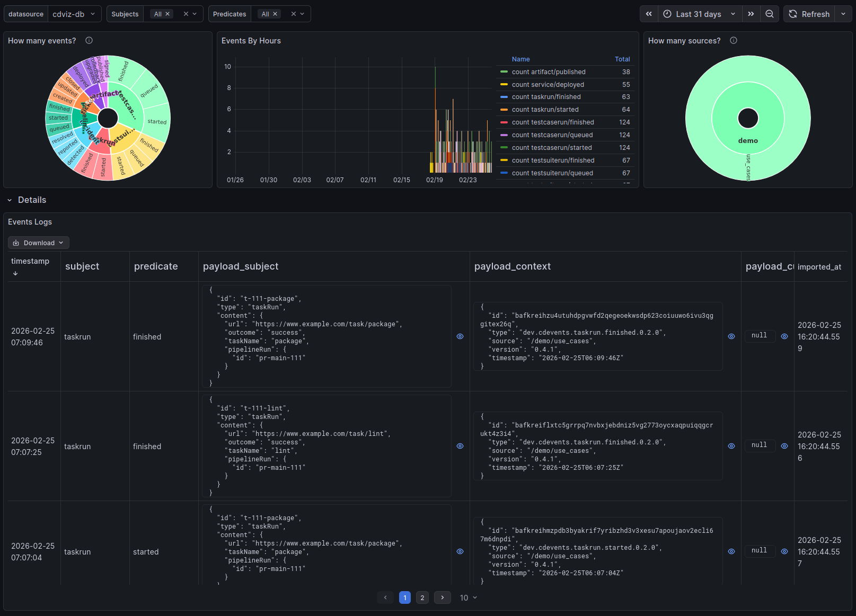This screenshot has height=616, width=856.
Task: Click the 'started' slice of testcaserun sunburst
Action: [x=157, y=121]
